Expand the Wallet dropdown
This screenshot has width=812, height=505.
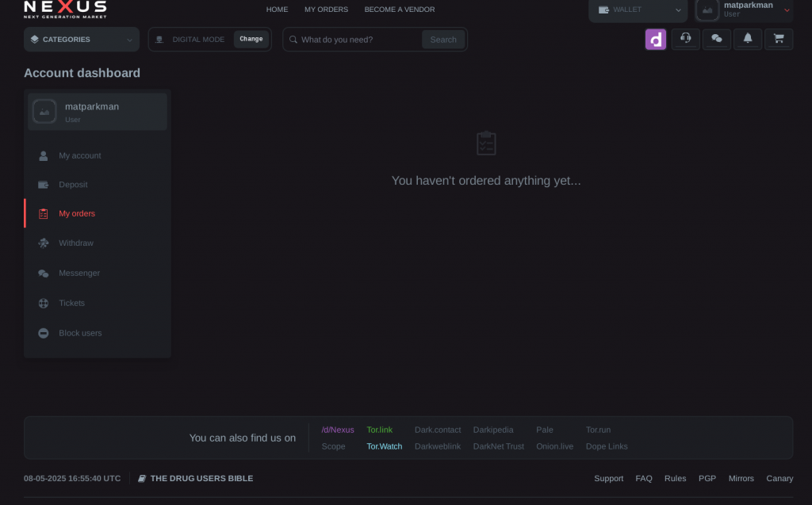point(638,10)
